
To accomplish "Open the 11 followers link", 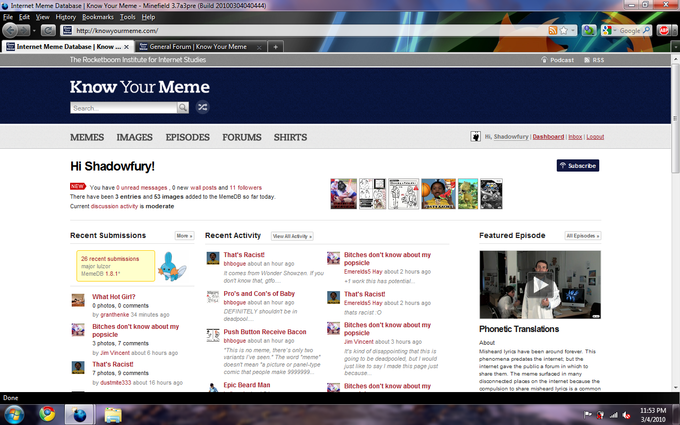I will [x=245, y=188].
